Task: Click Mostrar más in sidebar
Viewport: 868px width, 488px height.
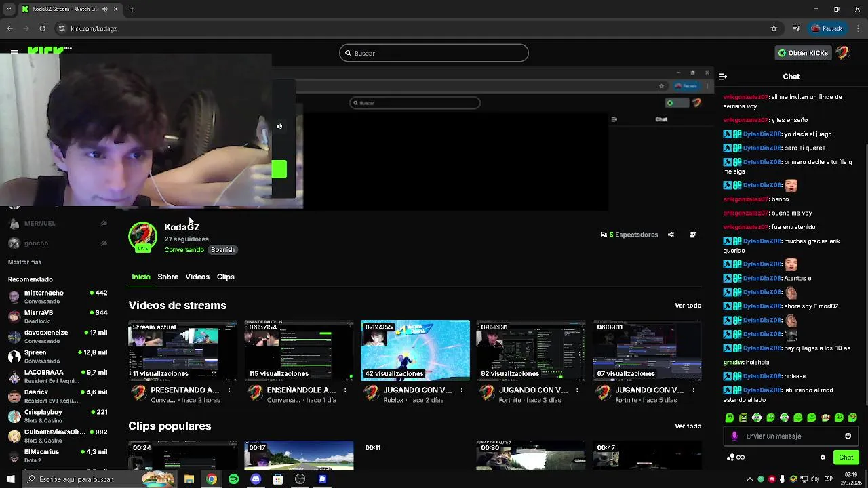Action: (24, 262)
